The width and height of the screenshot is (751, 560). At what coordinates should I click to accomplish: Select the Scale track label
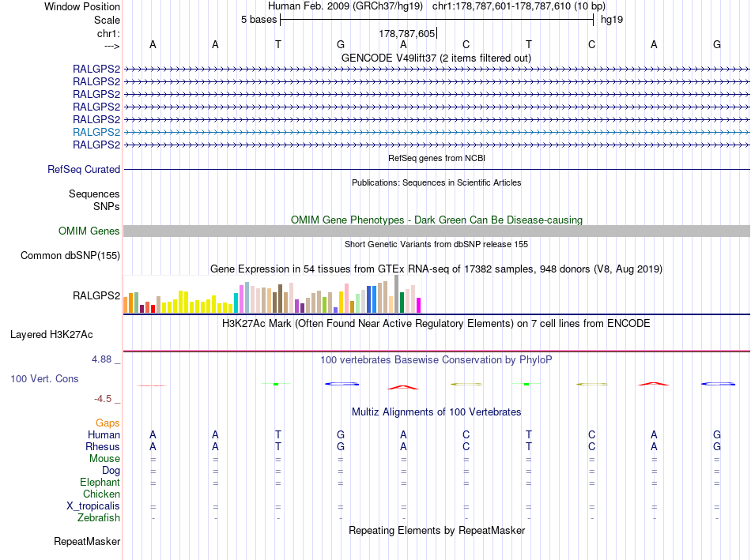click(x=107, y=20)
